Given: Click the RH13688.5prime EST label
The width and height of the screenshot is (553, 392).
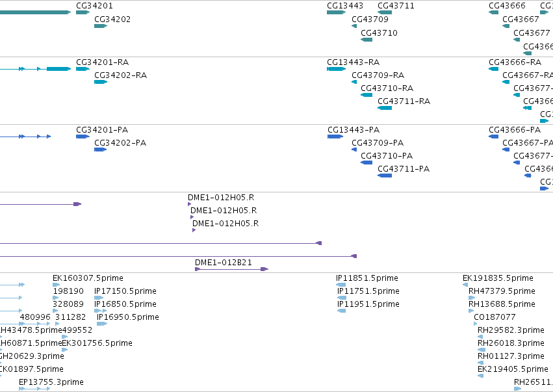Looking at the screenshot, I should pos(502,304).
